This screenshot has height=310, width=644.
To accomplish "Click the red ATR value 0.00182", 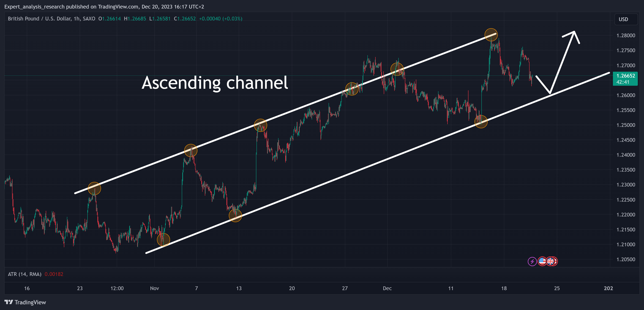I will point(54,274).
